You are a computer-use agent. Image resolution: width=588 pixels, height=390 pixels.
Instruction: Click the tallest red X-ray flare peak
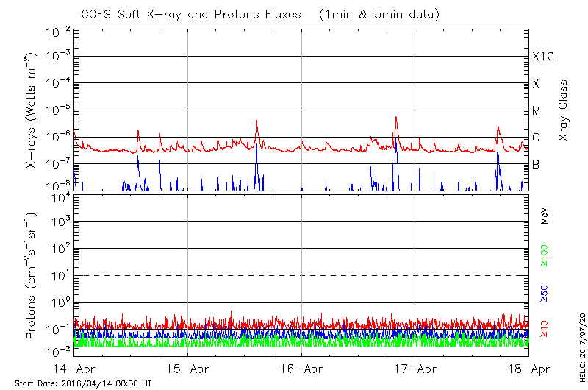coord(396,118)
